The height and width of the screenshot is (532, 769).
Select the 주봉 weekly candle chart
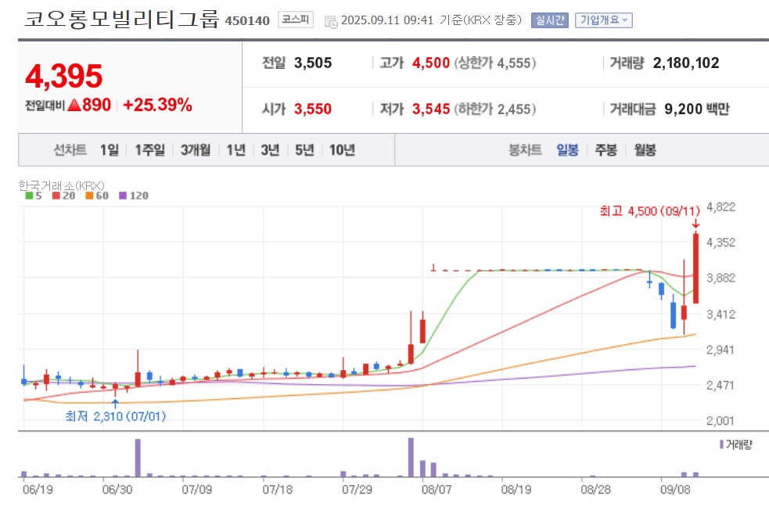[606, 150]
